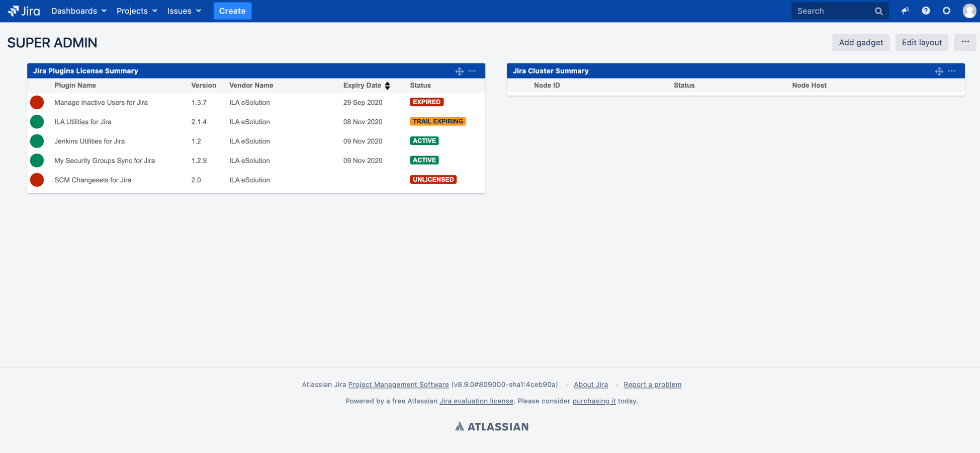
Task: Click move handle of License Summary gadget
Action: 460,71
